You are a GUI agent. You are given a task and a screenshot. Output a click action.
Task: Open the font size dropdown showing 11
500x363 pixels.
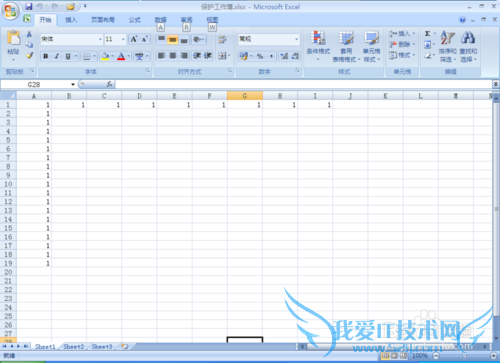[x=123, y=39]
